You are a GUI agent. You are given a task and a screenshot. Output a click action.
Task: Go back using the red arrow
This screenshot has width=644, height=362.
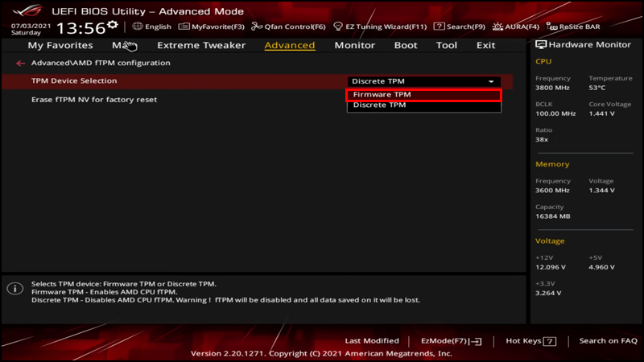click(21, 64)
